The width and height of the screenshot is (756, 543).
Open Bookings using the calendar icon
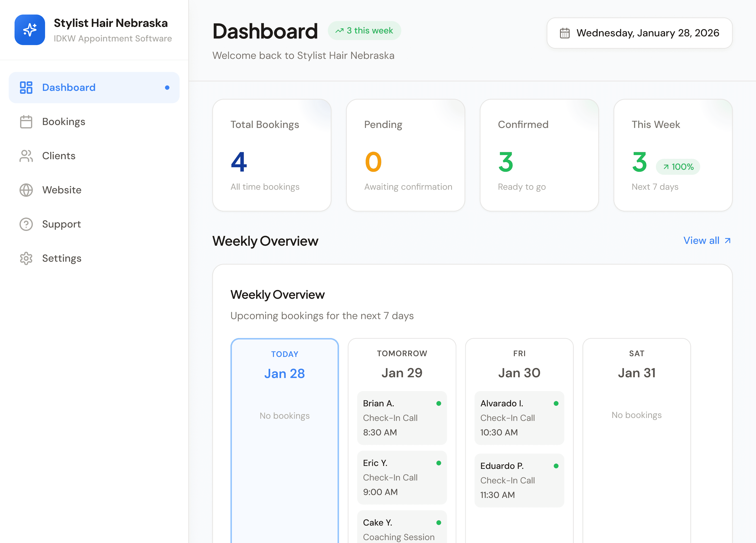[x=26, y=122]
